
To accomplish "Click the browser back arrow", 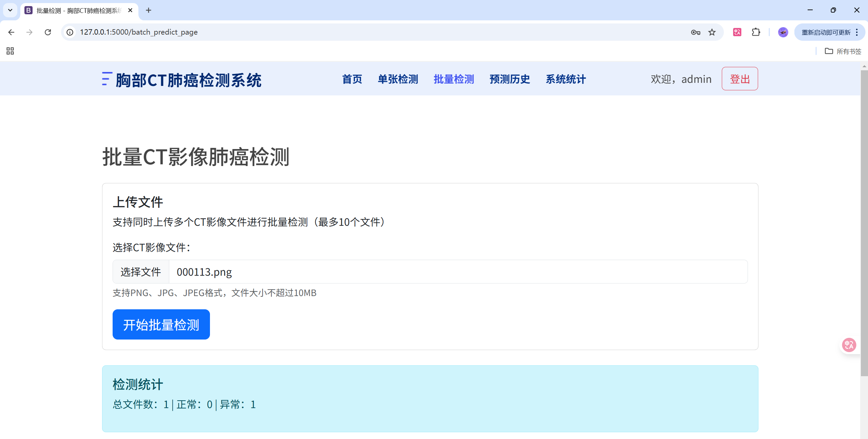I will coord(11,32).
